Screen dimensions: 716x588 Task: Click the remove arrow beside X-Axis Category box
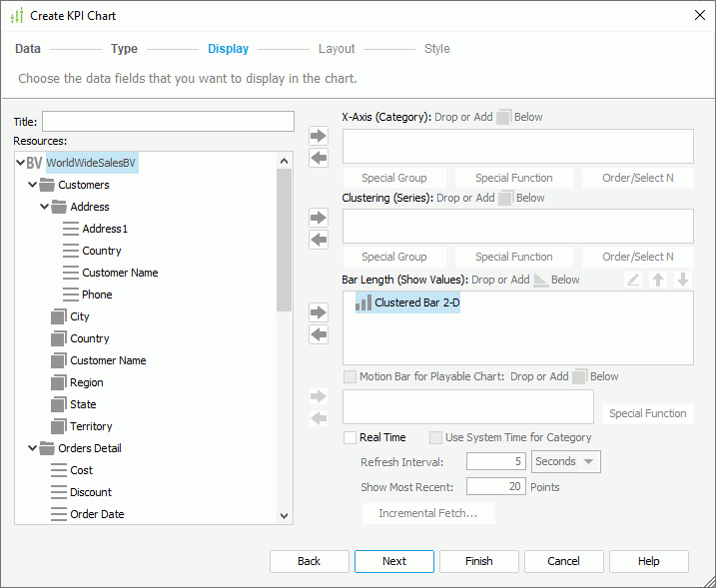[319, 158]
